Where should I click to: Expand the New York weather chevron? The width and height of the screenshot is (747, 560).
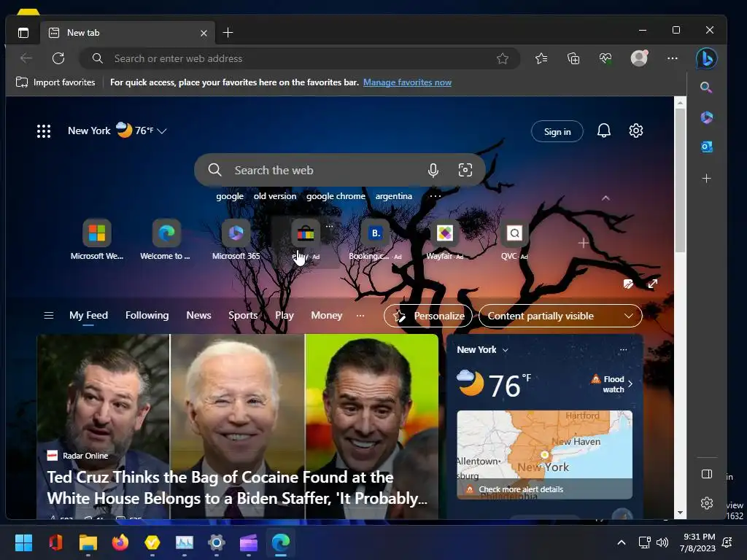[162, 131]
